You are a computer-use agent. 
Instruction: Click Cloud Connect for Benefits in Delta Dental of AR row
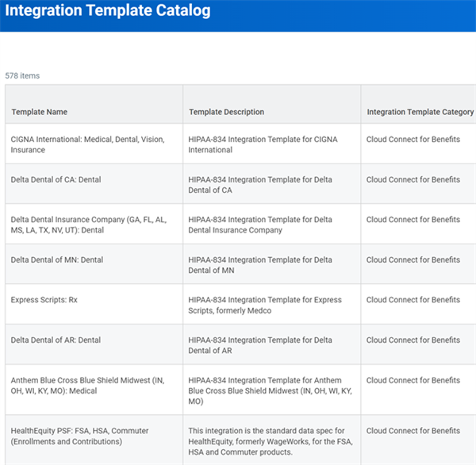tap(413, 340)
